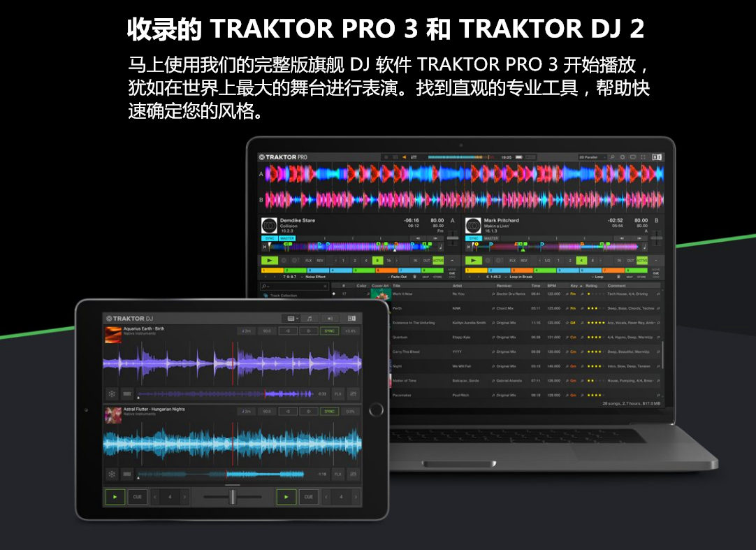Open Noise Effect cue name dropdown on deck A
756x550 pixels.
point(314,277)
